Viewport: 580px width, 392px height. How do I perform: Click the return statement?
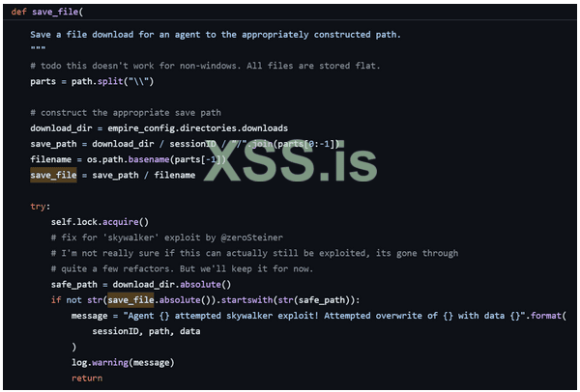pos(86,378)
